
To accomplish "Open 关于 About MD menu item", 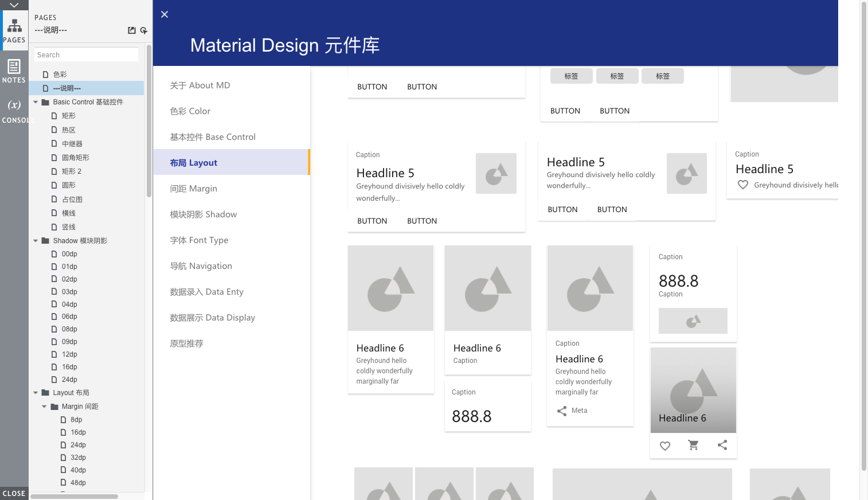I will click(x=232, y=85).
